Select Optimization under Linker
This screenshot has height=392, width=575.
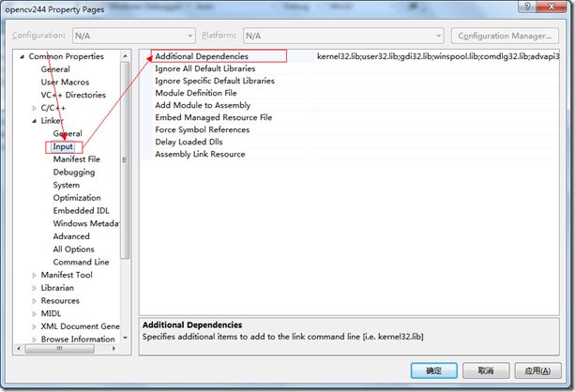pyautogui.click(x=77, y=198)
